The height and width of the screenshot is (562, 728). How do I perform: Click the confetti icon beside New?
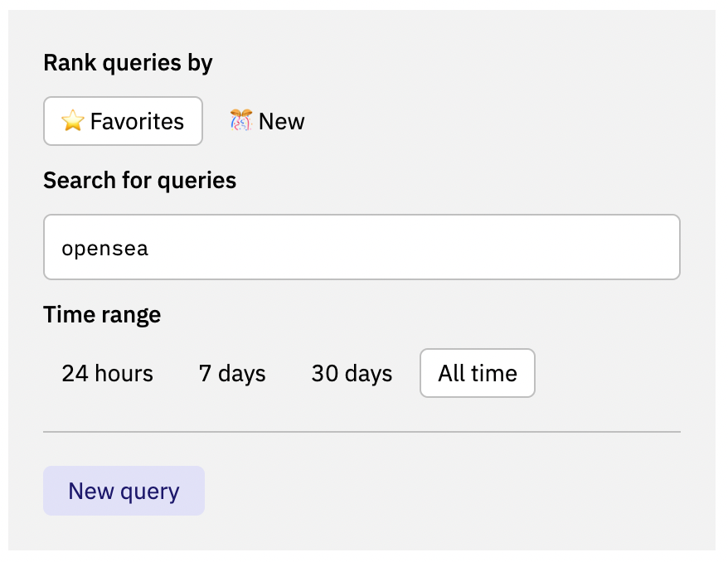(x=241, y=122)
